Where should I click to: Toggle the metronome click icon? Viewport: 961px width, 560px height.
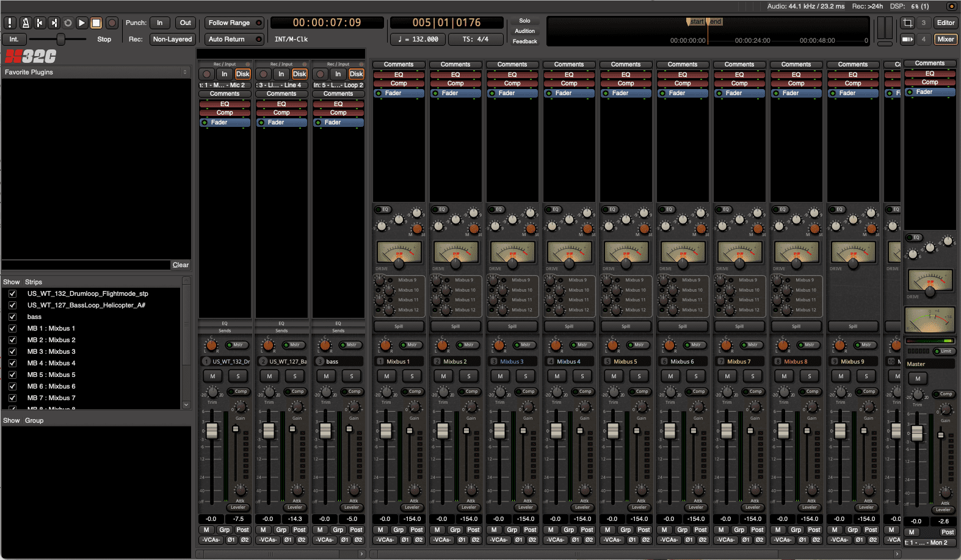click(25, 23)
